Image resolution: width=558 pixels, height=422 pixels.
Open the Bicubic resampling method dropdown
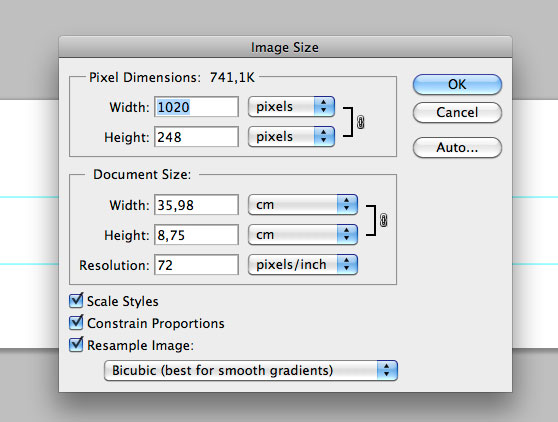tap(251, 370)
